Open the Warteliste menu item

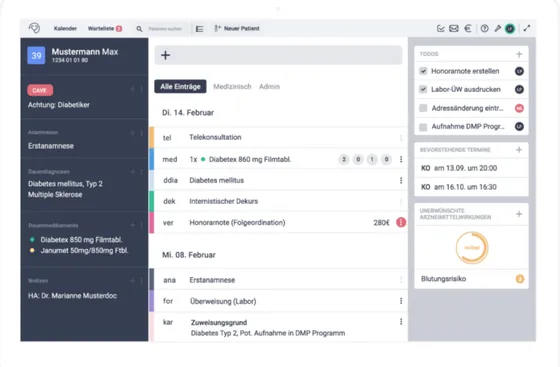pos(105,29)
